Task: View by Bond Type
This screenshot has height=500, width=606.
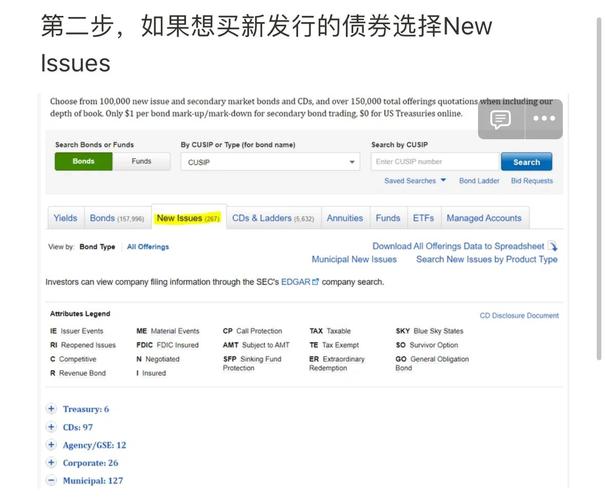Action: pyautogui.click(x=97, y=247)
